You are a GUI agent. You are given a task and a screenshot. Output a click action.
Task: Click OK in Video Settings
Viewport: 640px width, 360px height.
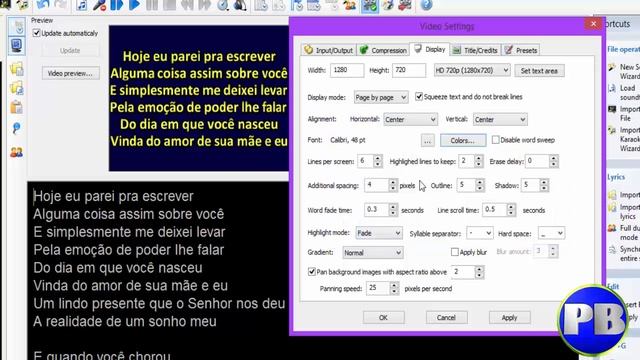tap(383, 318)
